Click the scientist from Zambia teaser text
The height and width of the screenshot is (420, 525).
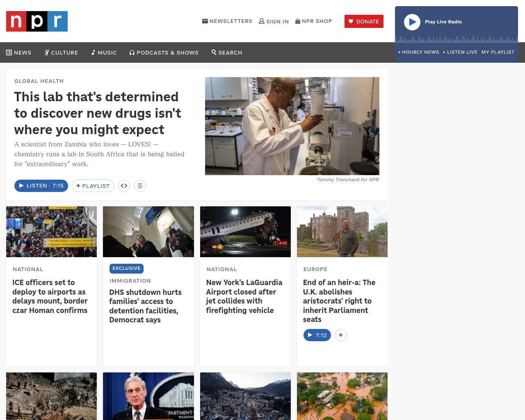click(99, 154)
